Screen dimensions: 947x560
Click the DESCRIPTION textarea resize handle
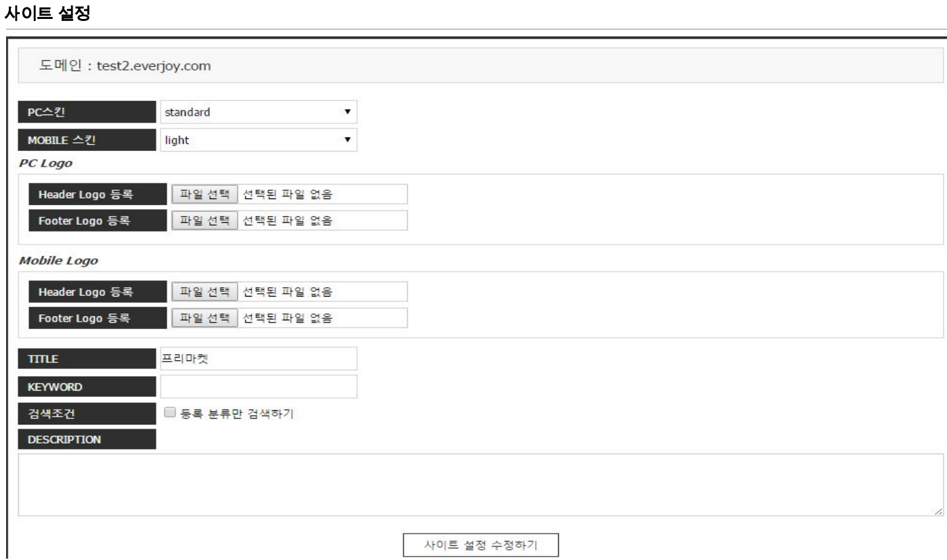click(x=938, y=511)
